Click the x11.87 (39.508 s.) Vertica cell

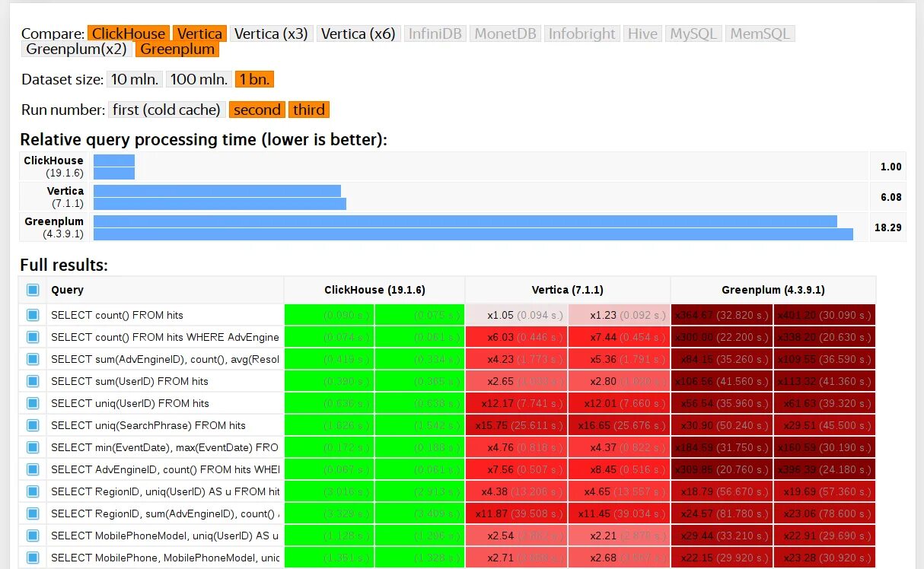[x=517, y=513]
